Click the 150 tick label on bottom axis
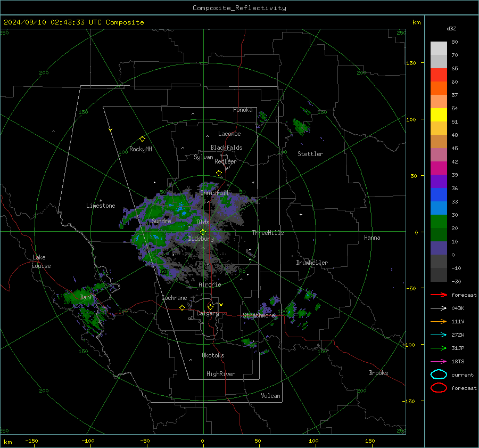This screenshot has height=448, width=479. (x=370, y=441)
